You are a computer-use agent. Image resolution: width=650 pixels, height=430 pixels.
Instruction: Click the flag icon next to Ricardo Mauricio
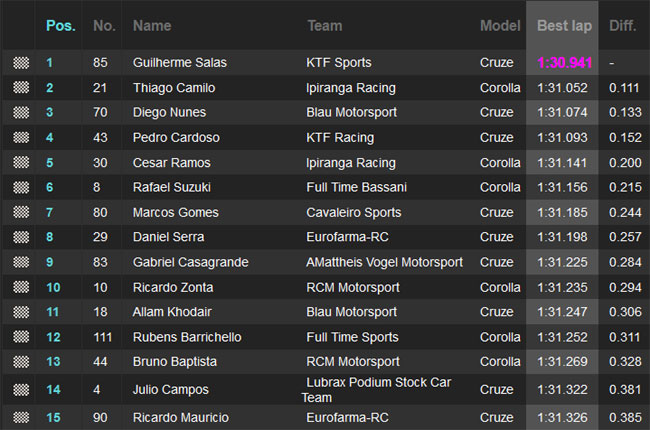pos(21,417)
